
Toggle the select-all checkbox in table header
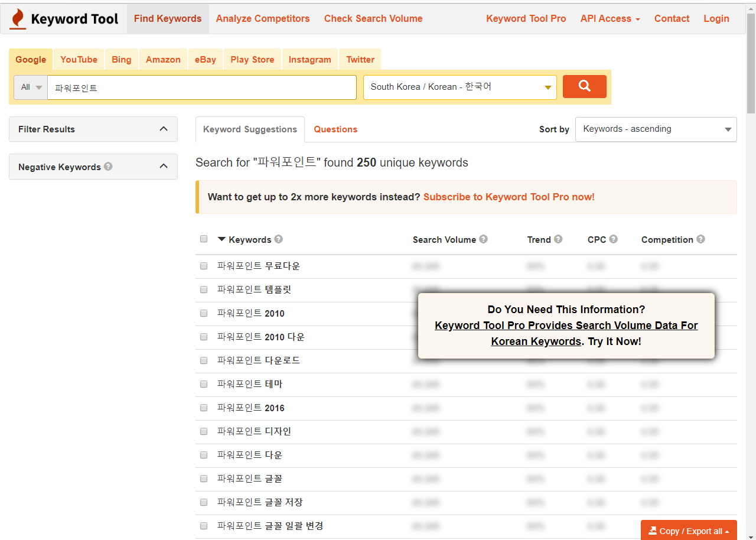click(x=204, y=239)
